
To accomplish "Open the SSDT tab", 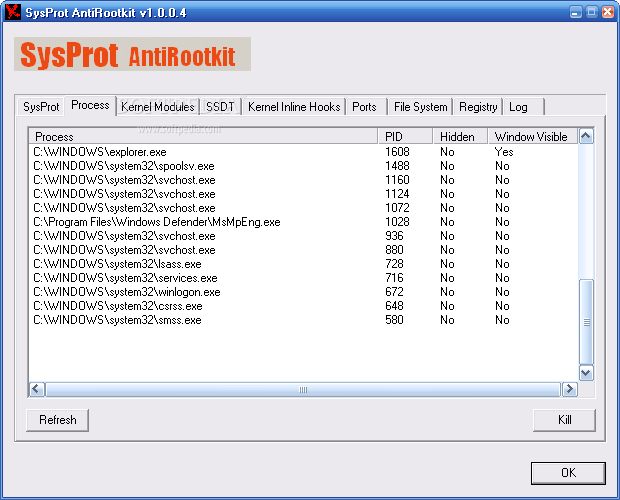I will tap(220, 107).
